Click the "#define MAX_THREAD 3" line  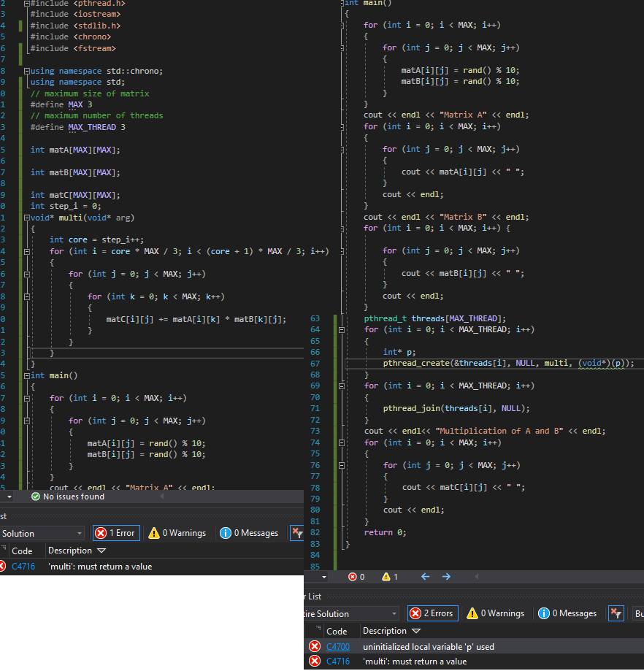click(x=78, y=127)
